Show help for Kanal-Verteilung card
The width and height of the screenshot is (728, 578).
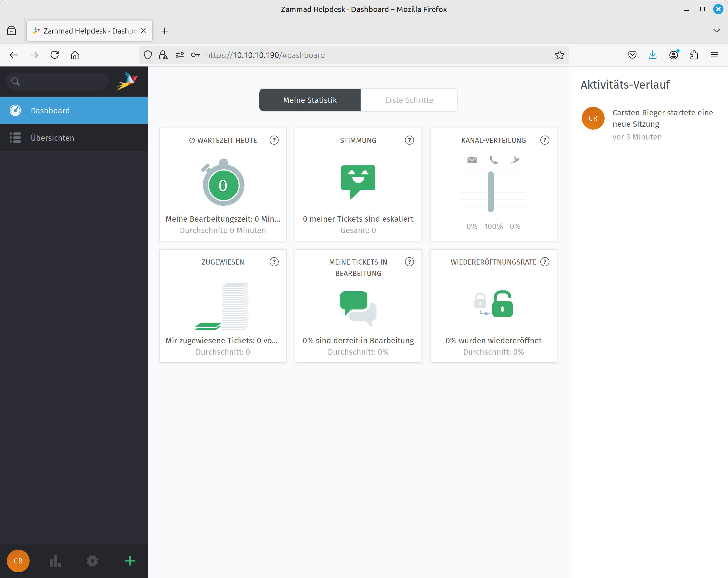pyautogui.click(x=545, y=140)
